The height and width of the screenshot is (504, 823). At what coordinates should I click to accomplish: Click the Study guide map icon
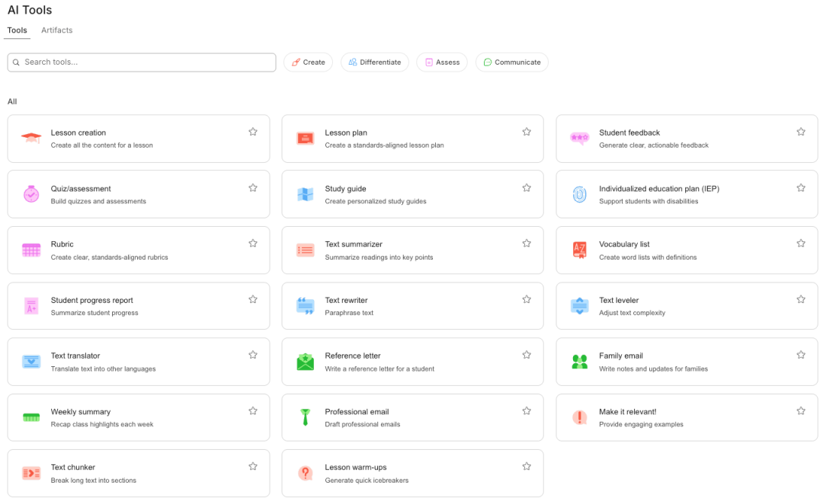click(x=305, y=194)
